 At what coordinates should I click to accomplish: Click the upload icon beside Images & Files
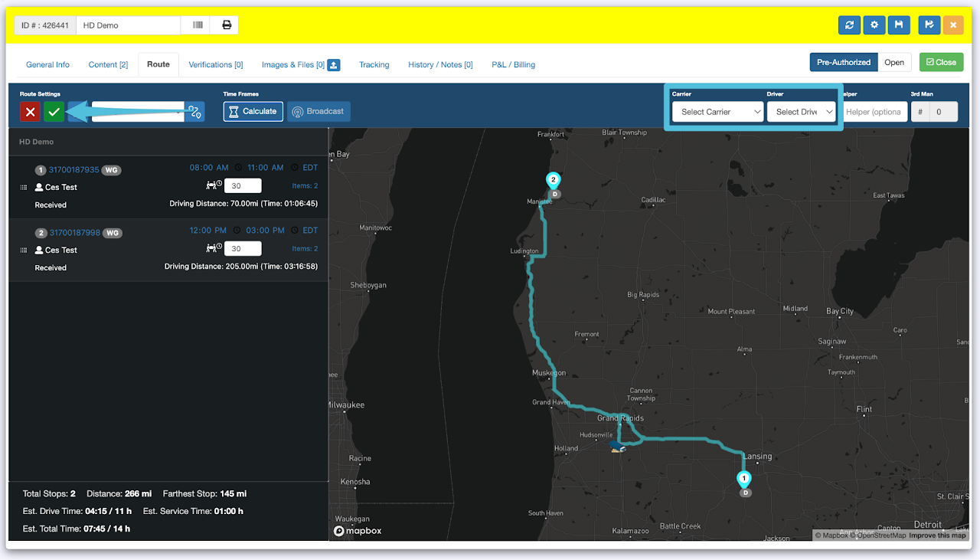click(x=334, y=64)
